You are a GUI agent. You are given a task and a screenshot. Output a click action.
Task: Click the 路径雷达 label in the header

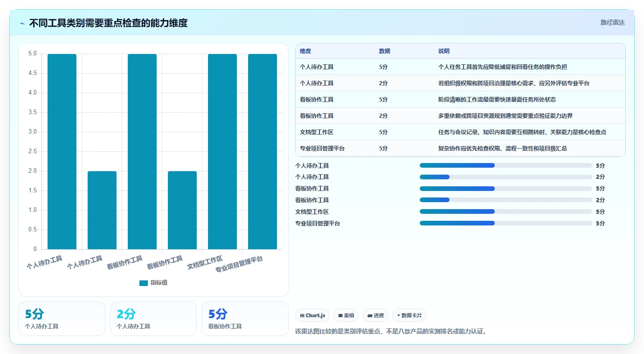coord(612,22)
